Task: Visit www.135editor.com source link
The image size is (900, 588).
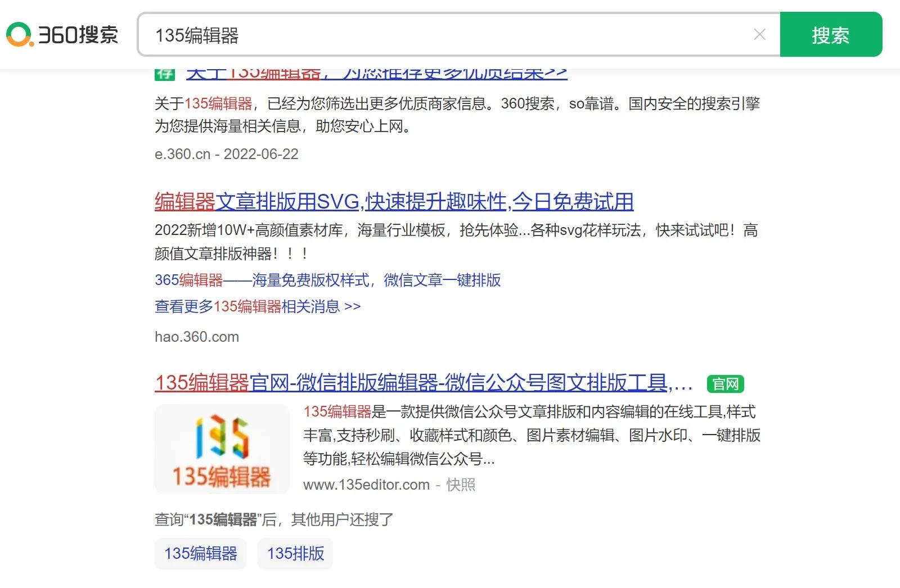Action: [x=366, y=485]
